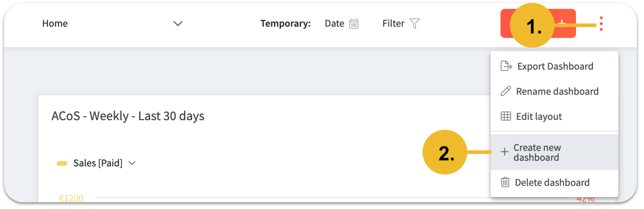
Task: Click the grid icon beside Edit layout
Action: 506,116
